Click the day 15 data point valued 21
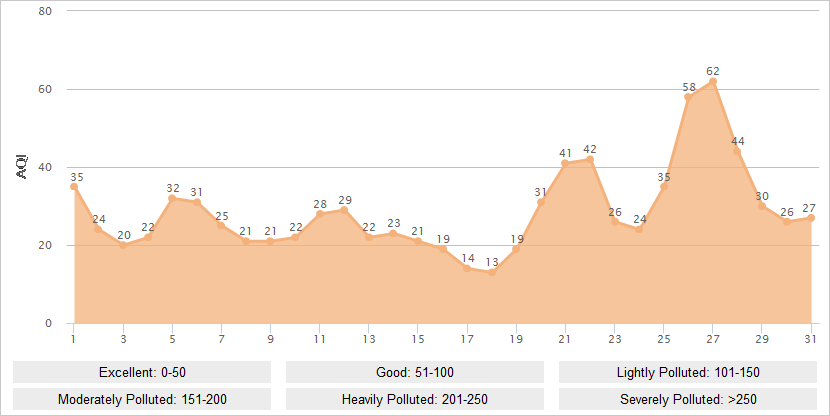 (418, 241)
